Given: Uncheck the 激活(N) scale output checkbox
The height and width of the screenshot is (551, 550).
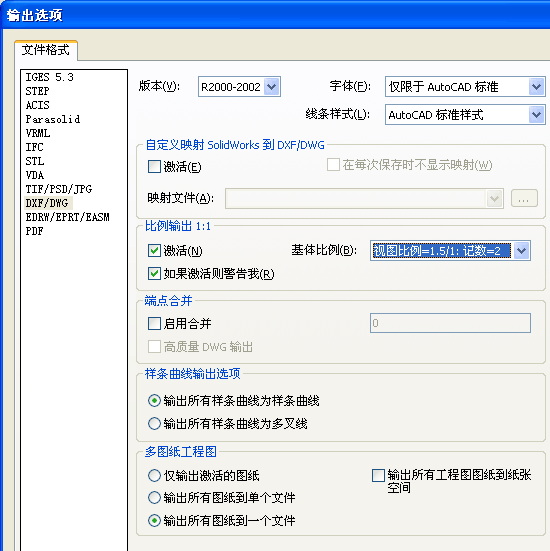Looking at the screenshot, I should [154, 251].
